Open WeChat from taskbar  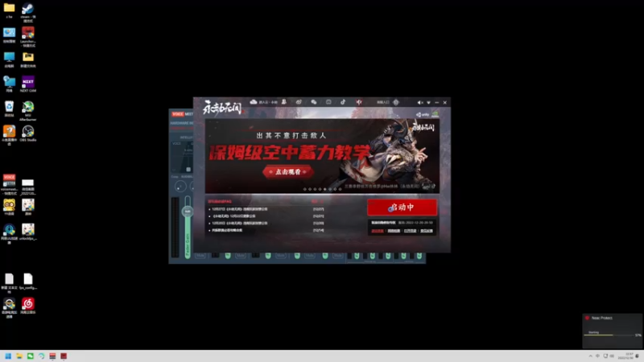[x=30, y=356]
